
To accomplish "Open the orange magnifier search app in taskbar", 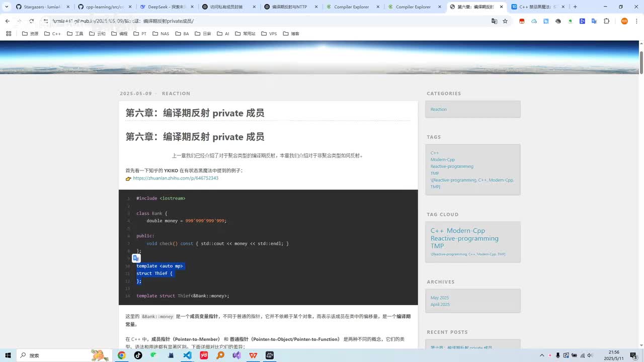I will click(220, 355).
